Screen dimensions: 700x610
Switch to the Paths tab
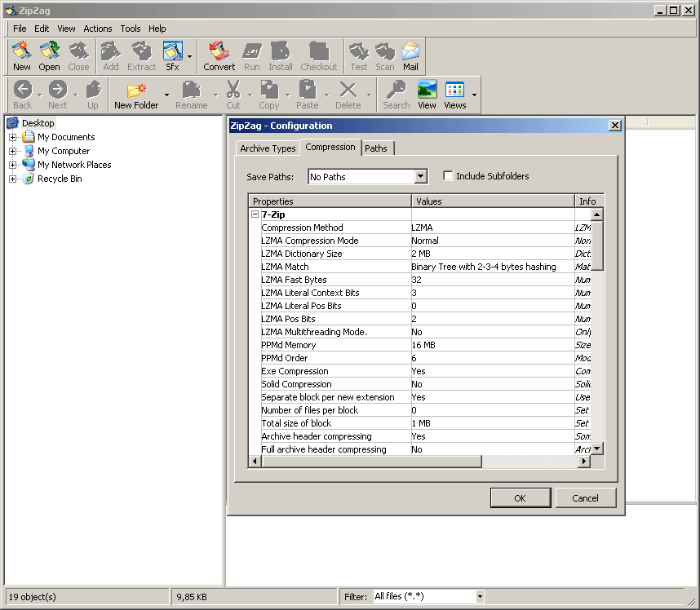tap(376, 148)
